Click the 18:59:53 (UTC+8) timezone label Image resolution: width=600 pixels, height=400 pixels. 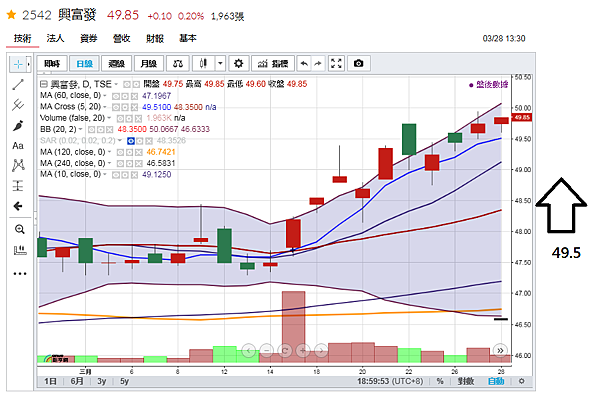(x=390, y=381)
